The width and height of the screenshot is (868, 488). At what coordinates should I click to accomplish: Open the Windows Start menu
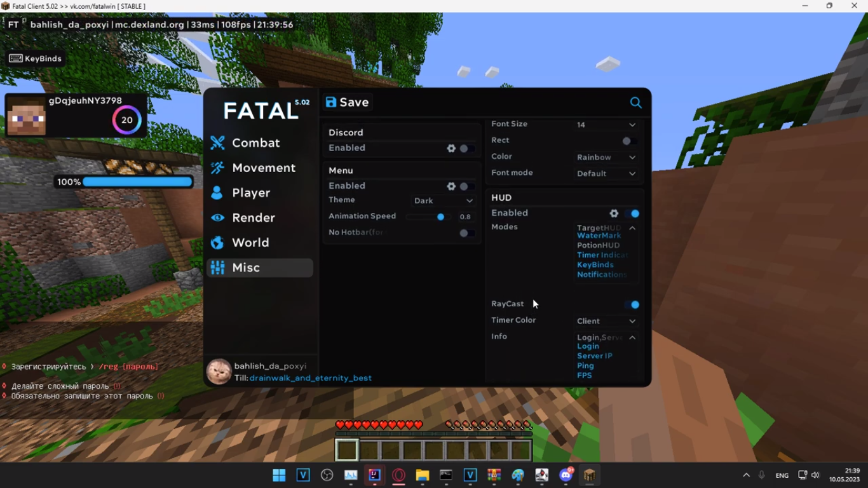tap(279, 475)
